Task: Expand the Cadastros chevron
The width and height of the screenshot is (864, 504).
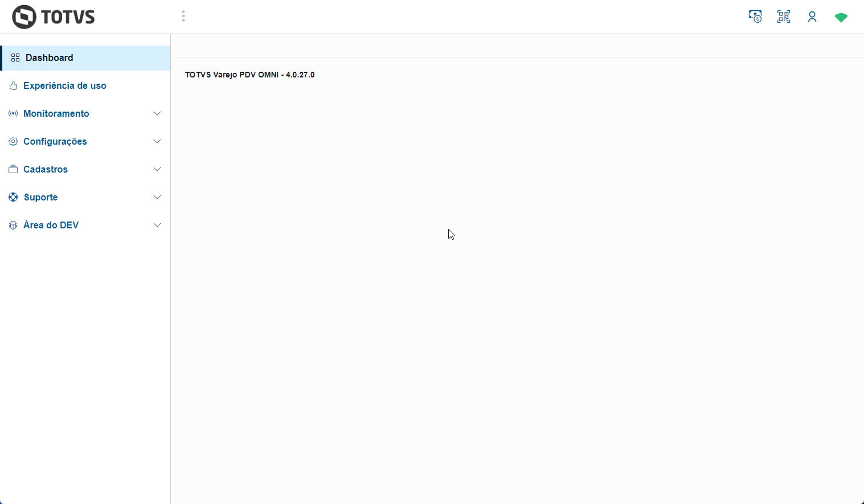Action: pyautogui.click(x=157, y=169)
